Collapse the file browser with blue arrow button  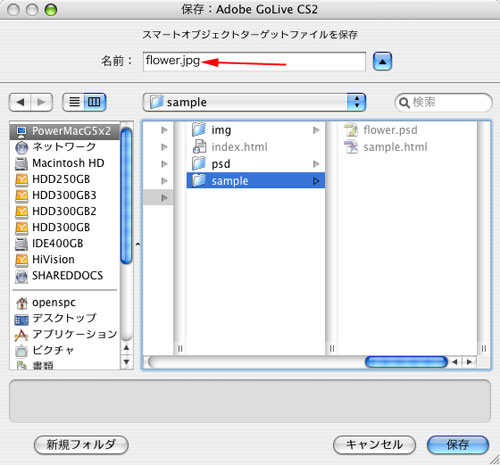382,61
